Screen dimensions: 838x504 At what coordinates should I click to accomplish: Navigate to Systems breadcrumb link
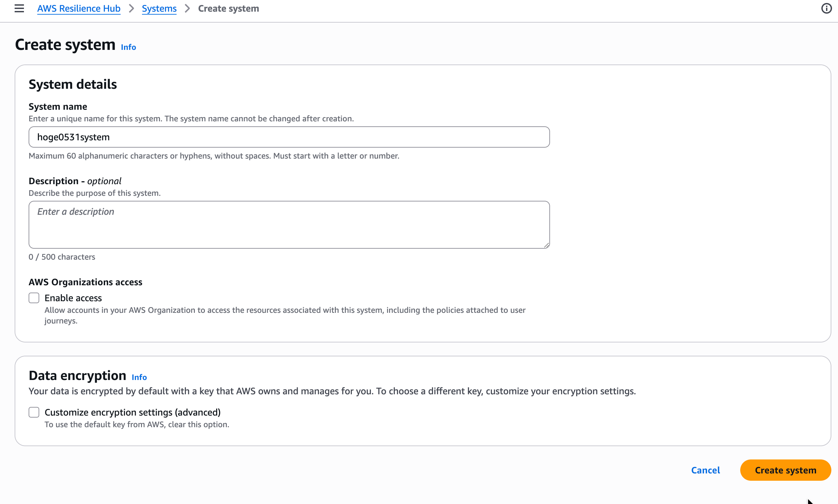159,9
